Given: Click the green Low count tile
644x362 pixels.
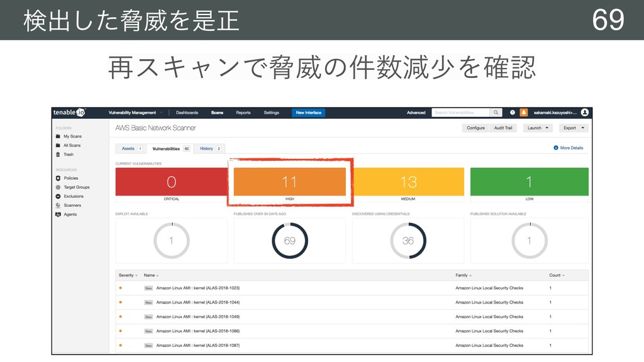Looking at the screenshot, I should click(x=530, y=182).
